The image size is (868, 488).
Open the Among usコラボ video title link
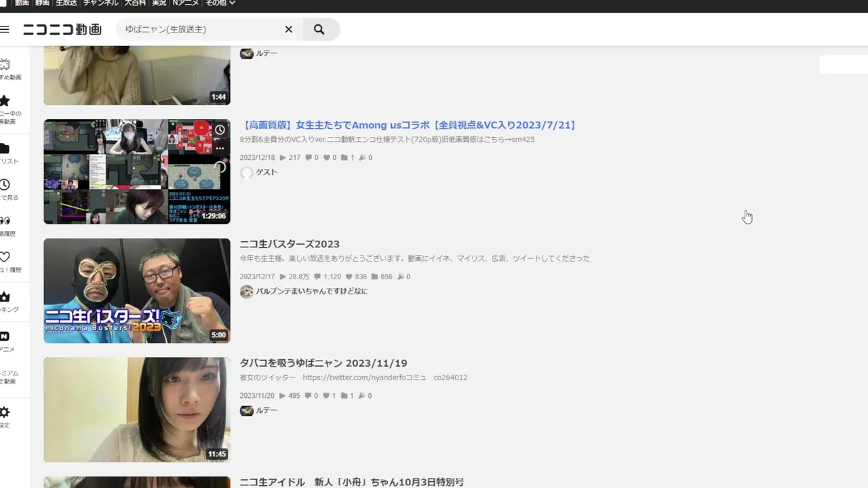point(408,125)
